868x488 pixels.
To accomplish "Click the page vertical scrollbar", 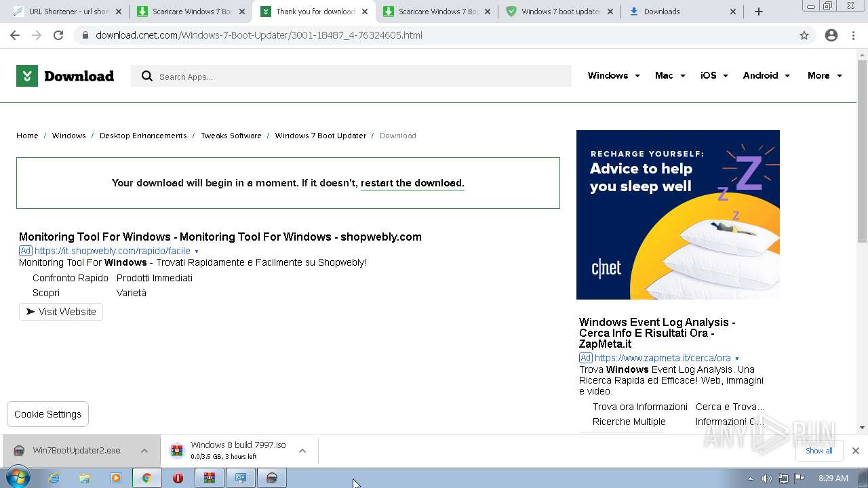I will (862, 150).
